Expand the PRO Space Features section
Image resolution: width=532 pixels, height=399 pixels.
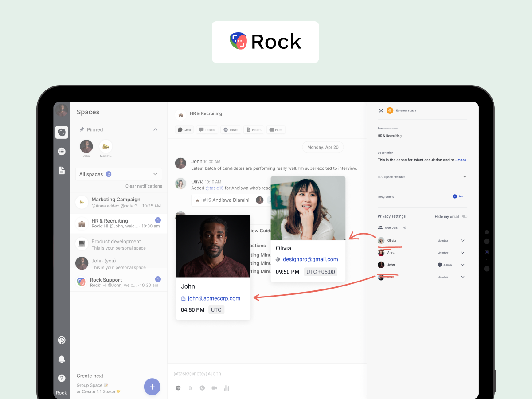465,176
